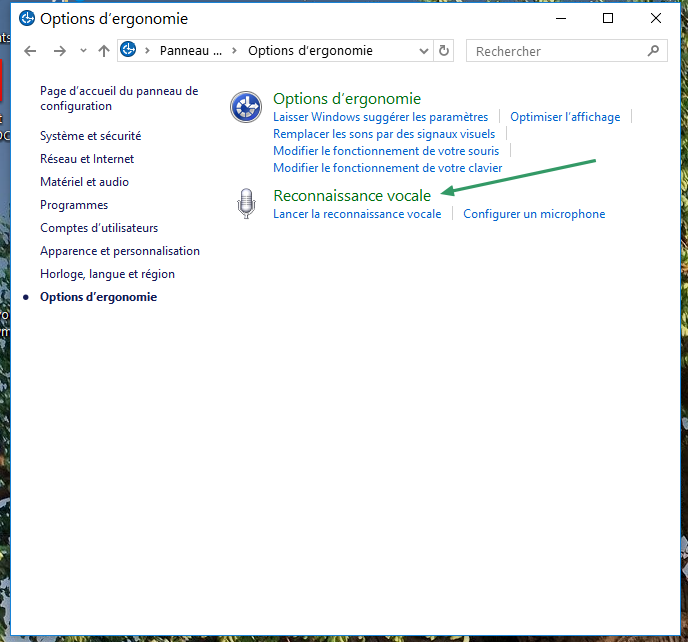Maximize the Options d'ergonomie window
The height and width of the screenshot is (642, 688).
pyautogui.click(x=608, y=18)
